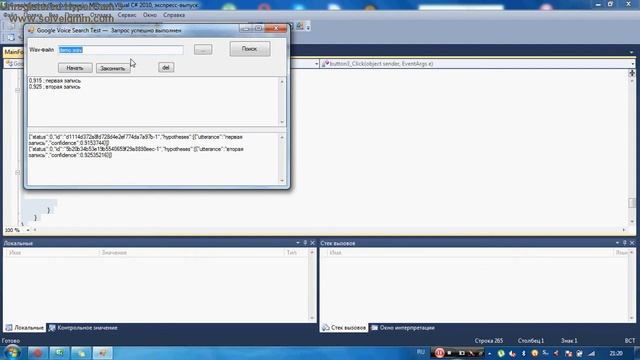Click the stop square in the recorder toolbar
Image resolution: width=640 pixels, height=360 pixels.
pos(450,353)
